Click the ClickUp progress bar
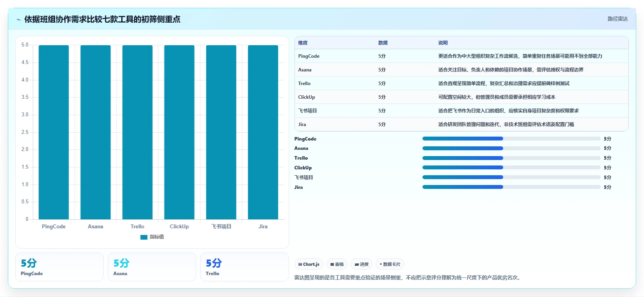This screenshot has width=644, height=297. [511, 167]
